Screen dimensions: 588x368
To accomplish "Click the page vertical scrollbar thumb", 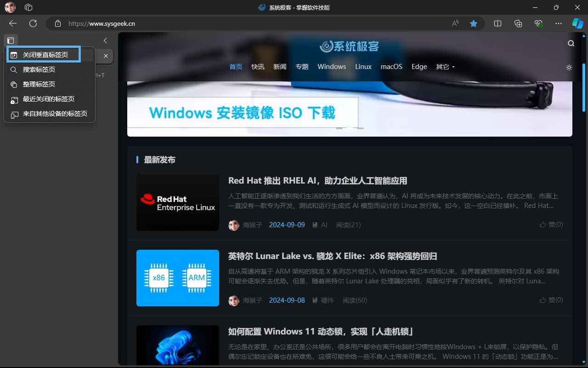I will click(x=584, y=87).
